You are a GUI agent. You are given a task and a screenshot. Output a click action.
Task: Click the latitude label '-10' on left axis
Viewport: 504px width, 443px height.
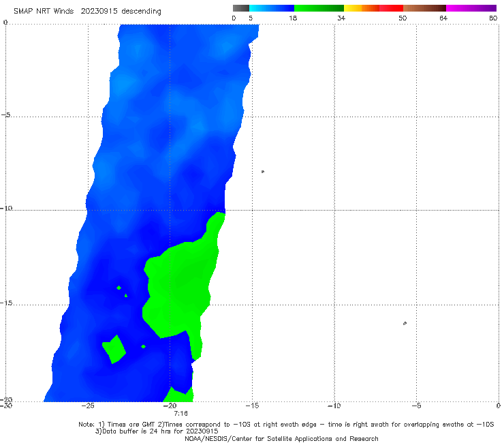[x=6, y=208]
